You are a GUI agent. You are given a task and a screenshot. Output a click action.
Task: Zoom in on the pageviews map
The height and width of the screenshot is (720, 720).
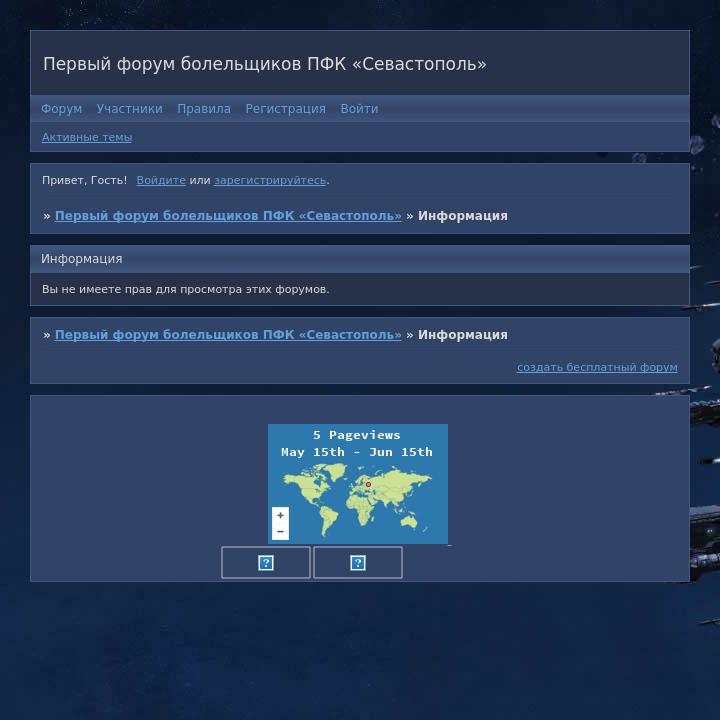(x=281, y=515)
